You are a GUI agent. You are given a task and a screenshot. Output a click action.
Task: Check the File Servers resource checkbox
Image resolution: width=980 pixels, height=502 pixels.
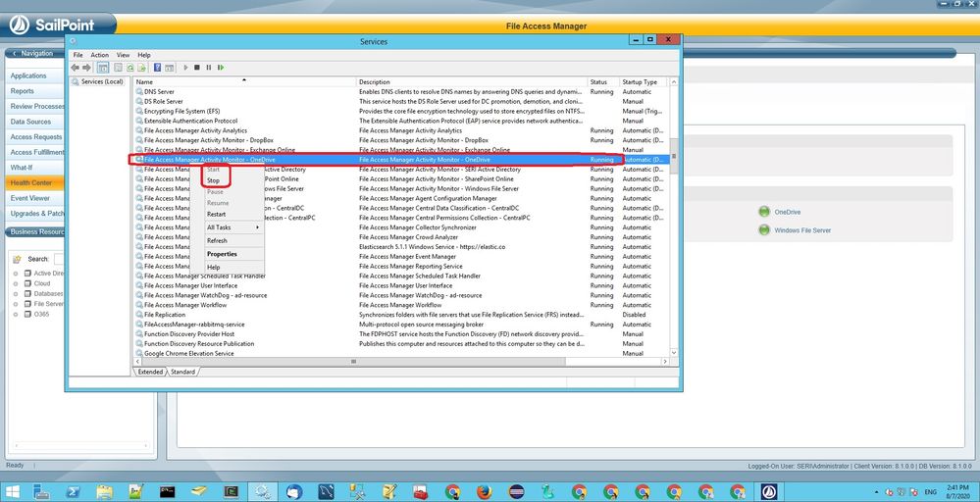(27, 304)
